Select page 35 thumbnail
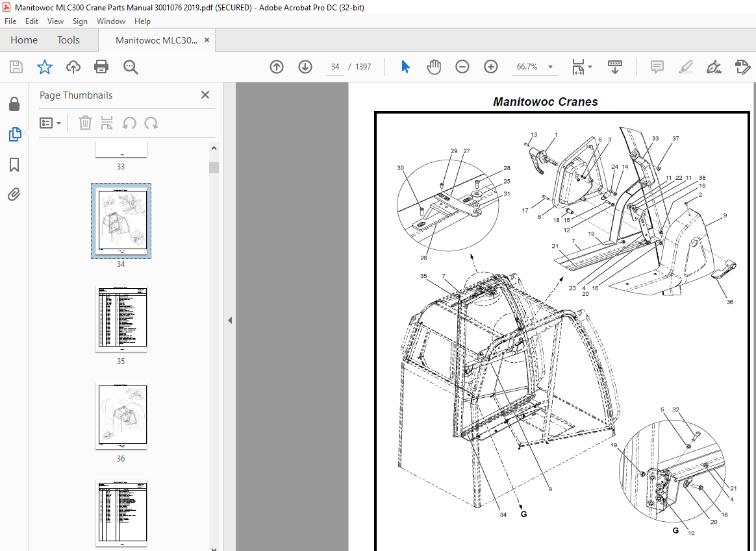This screenshot has height=551, width=756. click(121, 319)
